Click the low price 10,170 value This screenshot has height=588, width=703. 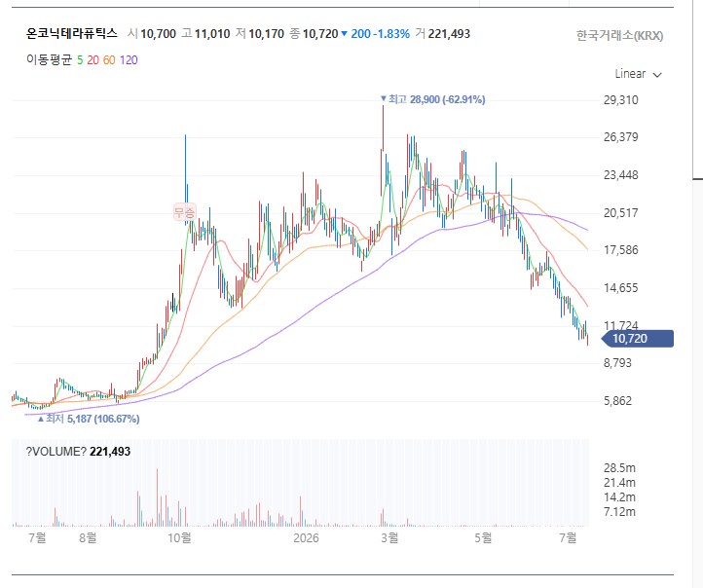(267, 34)
